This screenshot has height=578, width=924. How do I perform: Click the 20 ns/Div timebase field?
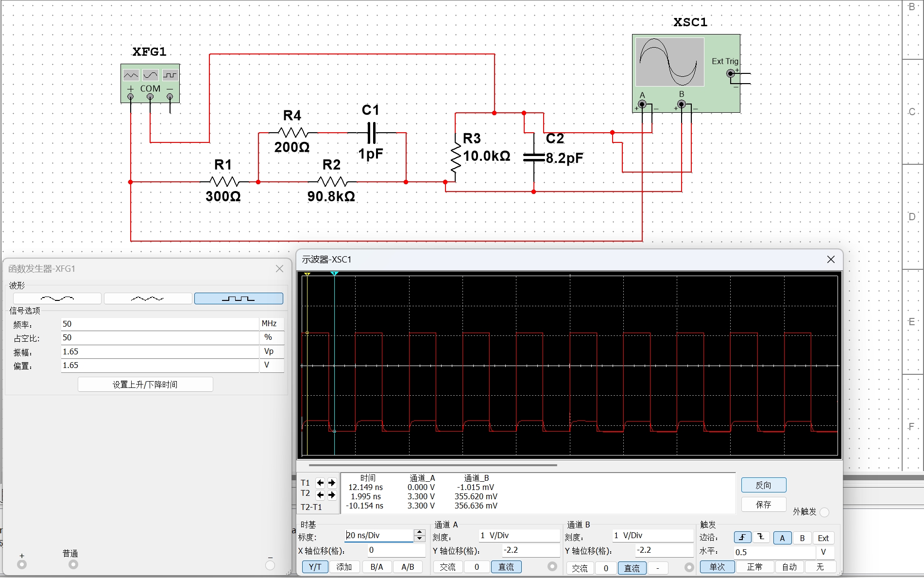coord(379,535)
